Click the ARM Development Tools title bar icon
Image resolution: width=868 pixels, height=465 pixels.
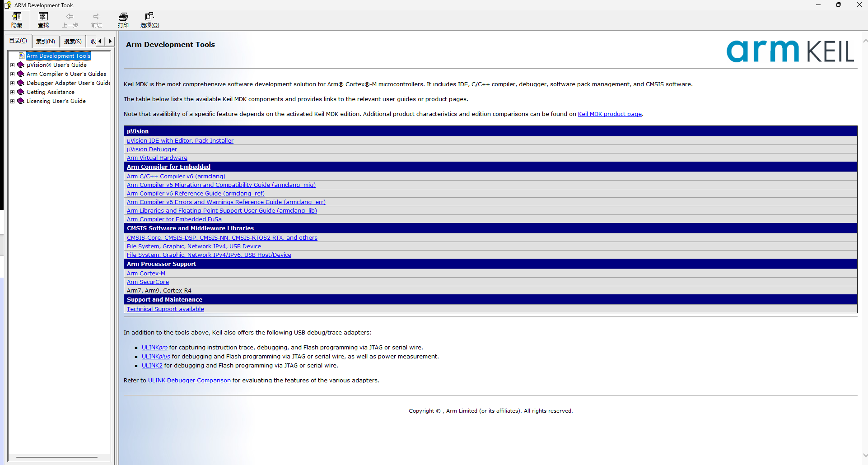coord(8,5)
